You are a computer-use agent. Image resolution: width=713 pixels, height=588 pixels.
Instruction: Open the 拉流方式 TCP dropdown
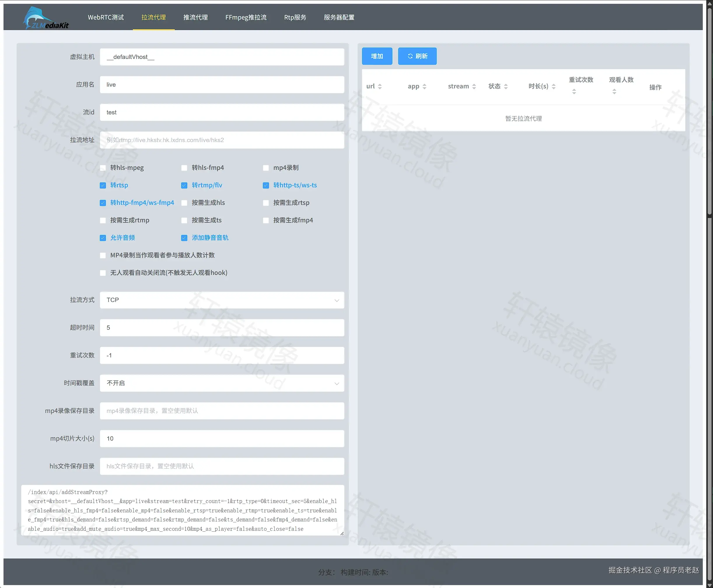pos(222,300)
